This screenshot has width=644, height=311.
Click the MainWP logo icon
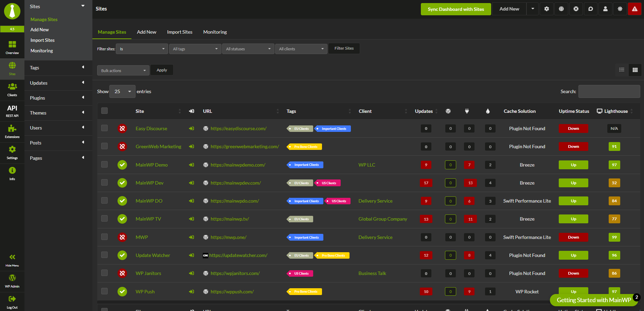12,11
